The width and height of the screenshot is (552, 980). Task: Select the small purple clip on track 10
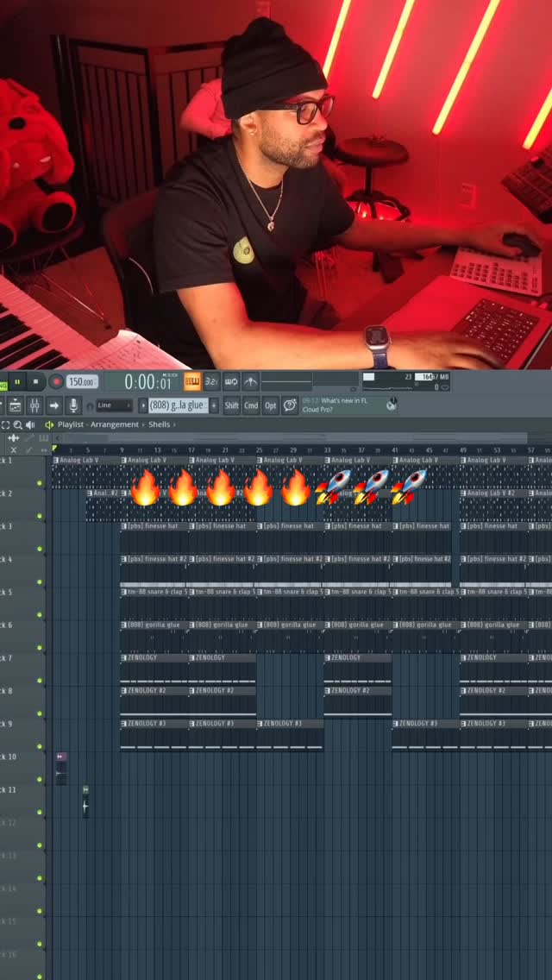point(60,768)
